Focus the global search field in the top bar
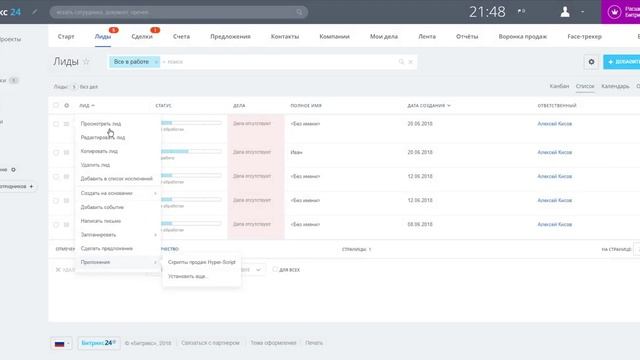The height and width of the screenshot is (360, 640). tap(179, 12)
